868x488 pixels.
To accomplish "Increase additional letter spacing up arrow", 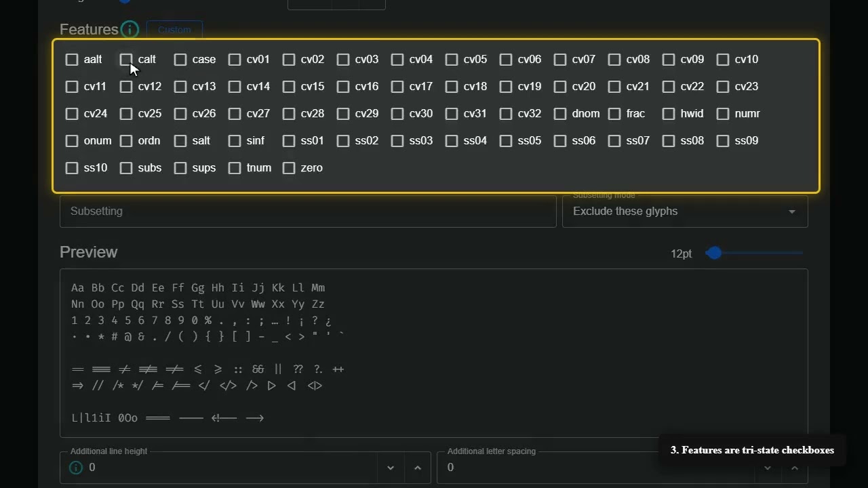I will click(x=795, y=468).
